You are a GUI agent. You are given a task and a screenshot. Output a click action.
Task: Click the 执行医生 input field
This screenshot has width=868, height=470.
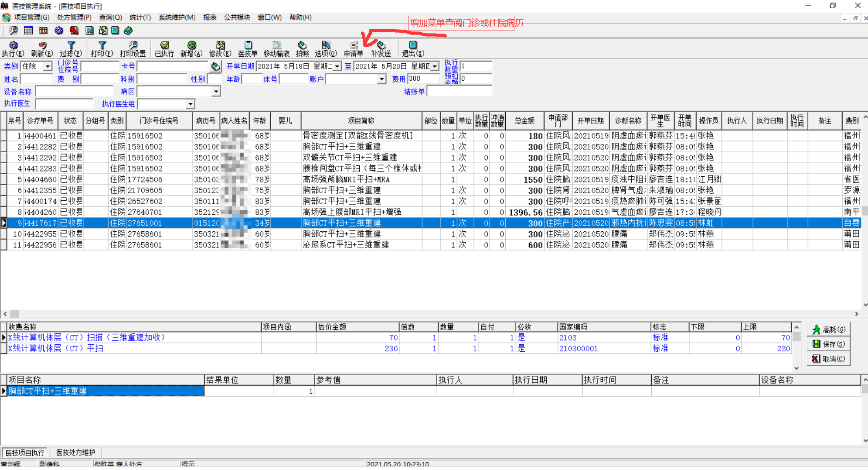click(x=65, y=104)
